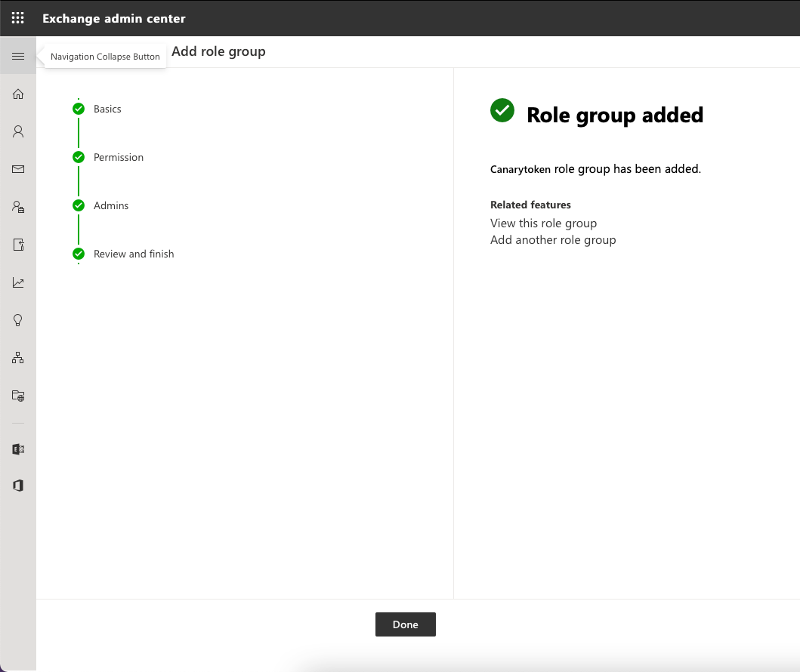The width and height of the screenshot is (800, 672).
Task: Click the Canarytoken confirmation message
Action: (x=595, y=169)
